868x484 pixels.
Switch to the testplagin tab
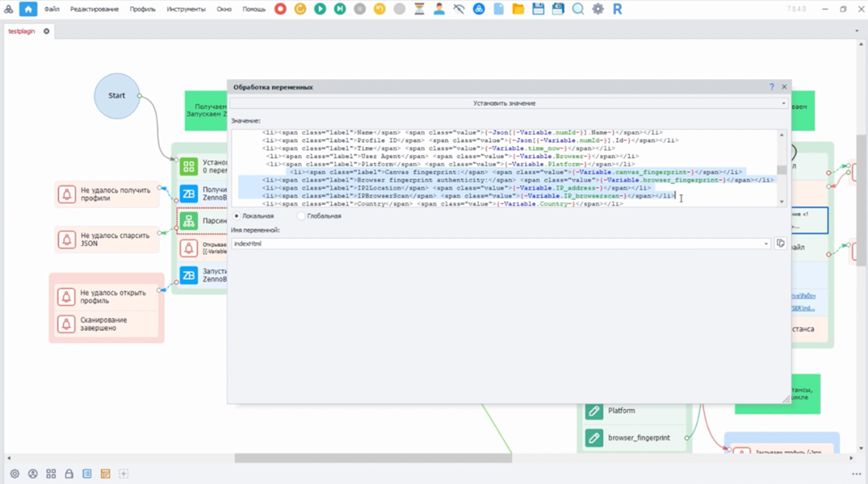click(21, 31)
